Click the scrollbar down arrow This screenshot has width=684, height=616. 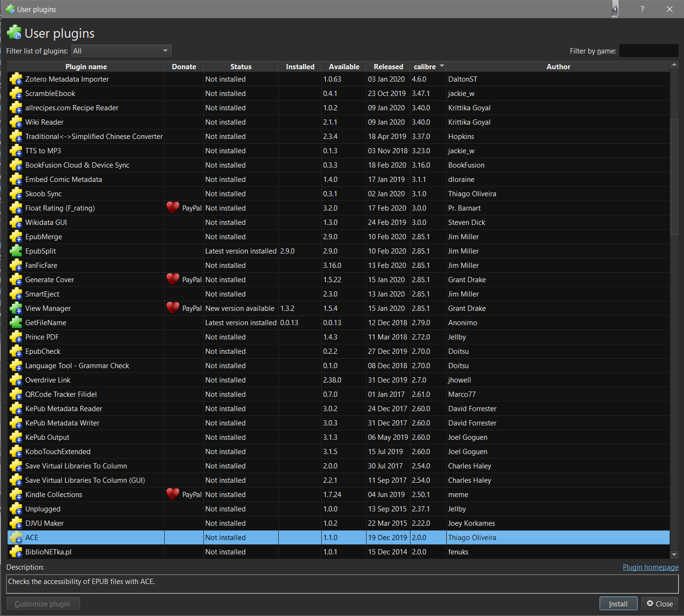(674, 554)
